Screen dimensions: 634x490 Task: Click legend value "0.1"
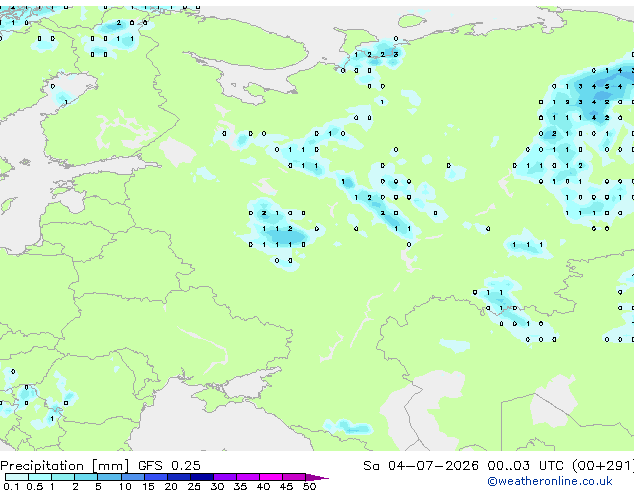click(11, 486)
